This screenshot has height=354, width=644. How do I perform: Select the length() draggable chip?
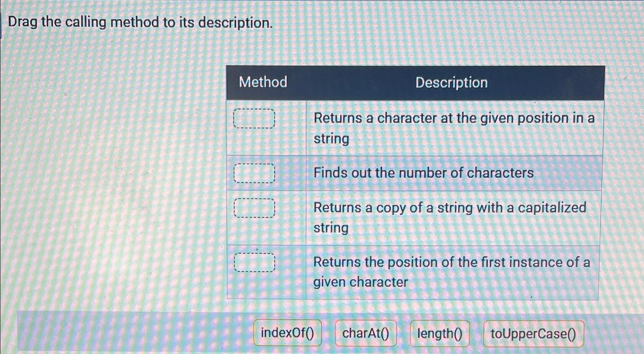coord(440,334)
